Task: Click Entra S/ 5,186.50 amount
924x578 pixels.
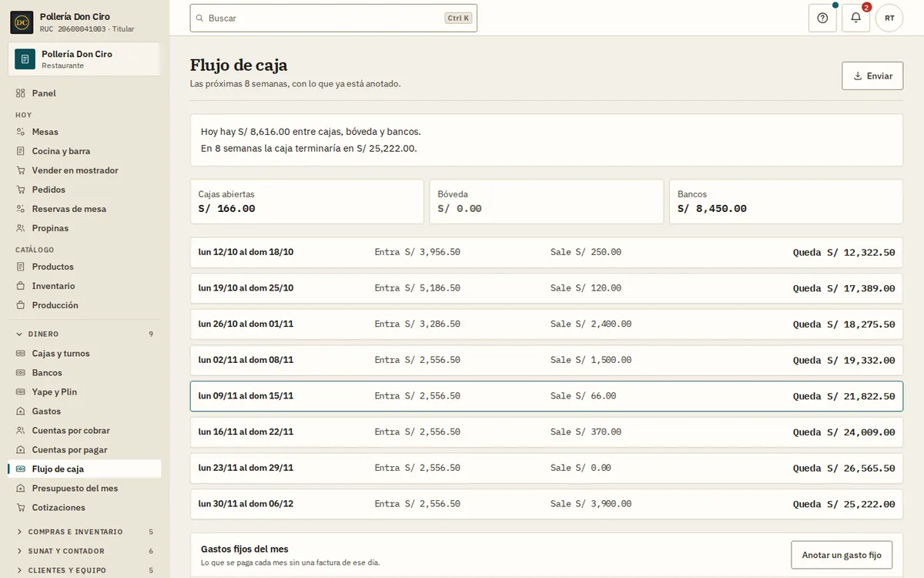Action: click(417, 288)
